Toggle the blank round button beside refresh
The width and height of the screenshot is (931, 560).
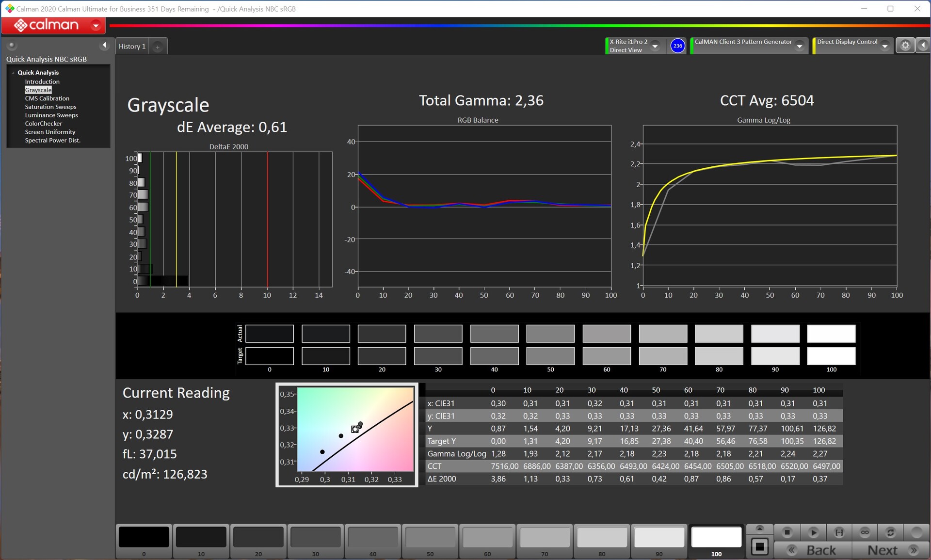coord(916,532)
